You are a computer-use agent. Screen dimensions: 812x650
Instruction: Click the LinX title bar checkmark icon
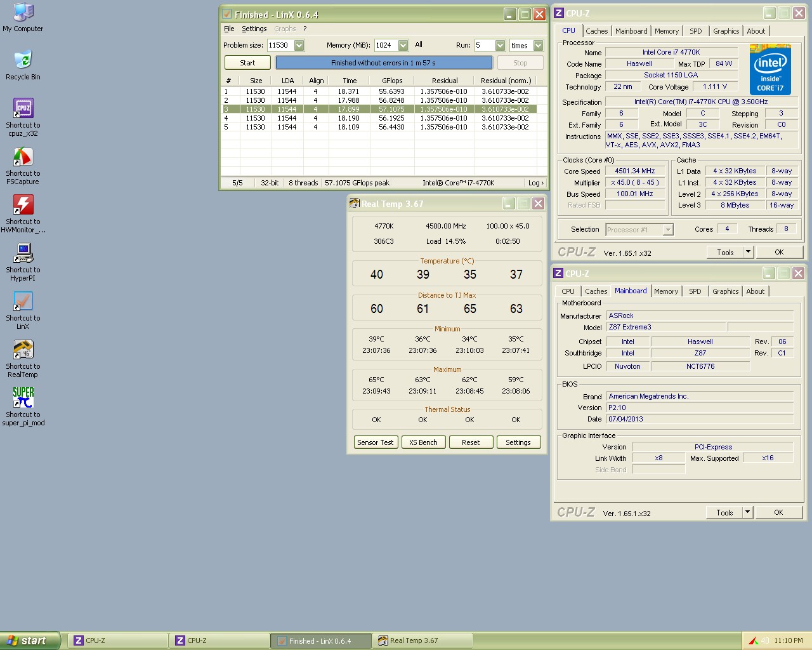coord(226,14)
